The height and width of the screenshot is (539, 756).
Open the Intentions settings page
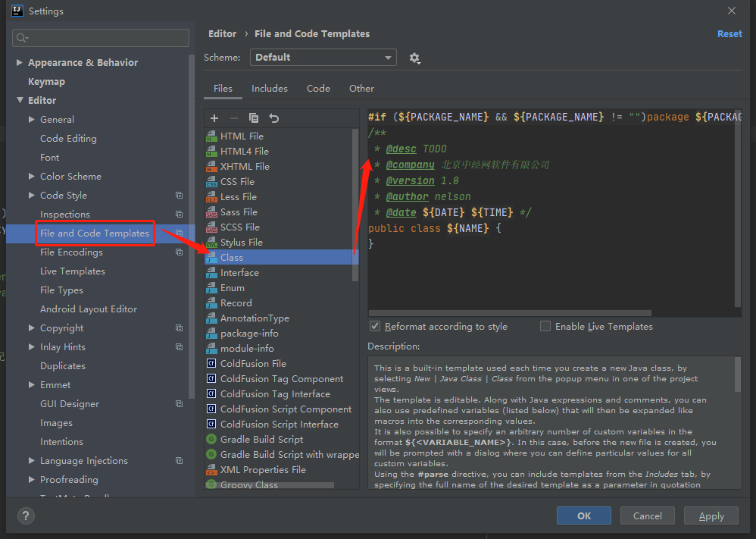click(61, 442)
